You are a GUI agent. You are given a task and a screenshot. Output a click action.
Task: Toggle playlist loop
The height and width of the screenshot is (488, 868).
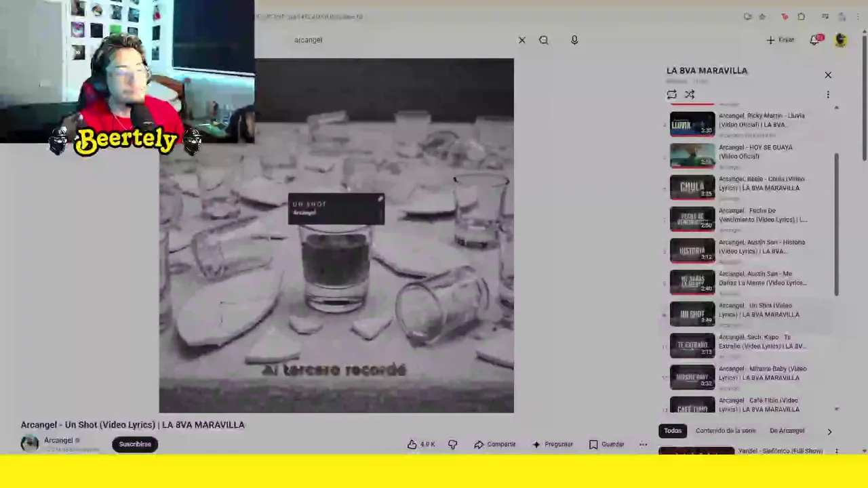coord(671,95)
